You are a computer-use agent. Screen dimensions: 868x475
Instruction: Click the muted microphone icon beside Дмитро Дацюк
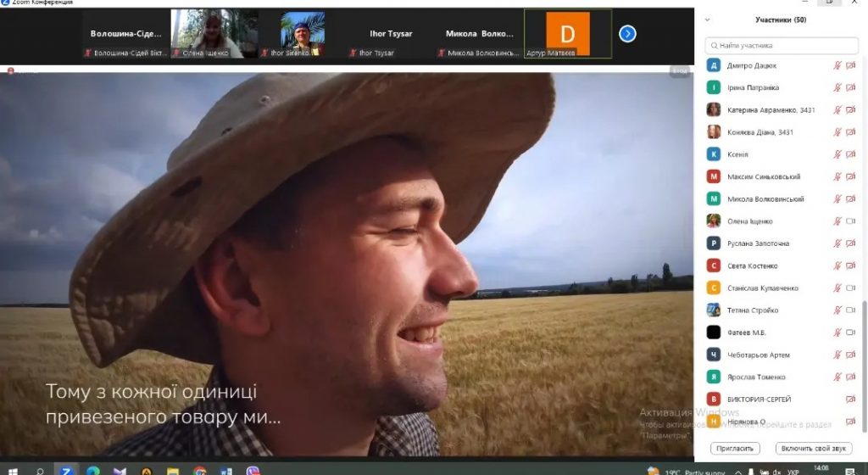tap(837, 65)
